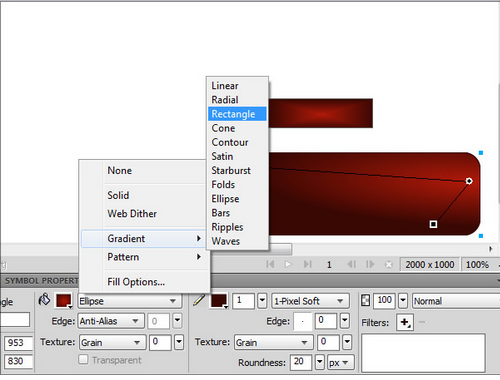Edit stroke Edge value field

(x=326, y=321)
